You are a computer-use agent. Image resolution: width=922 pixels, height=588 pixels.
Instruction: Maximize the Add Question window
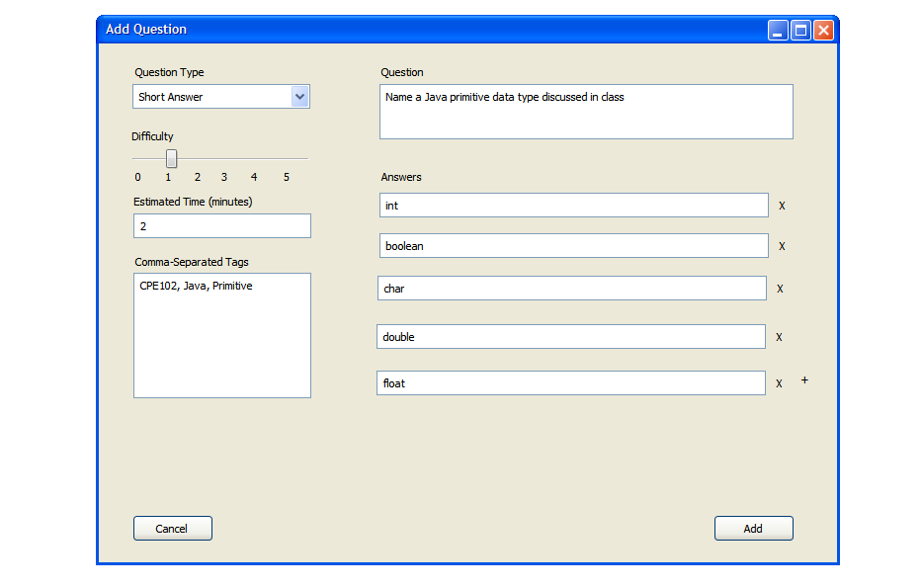[800, 30]
